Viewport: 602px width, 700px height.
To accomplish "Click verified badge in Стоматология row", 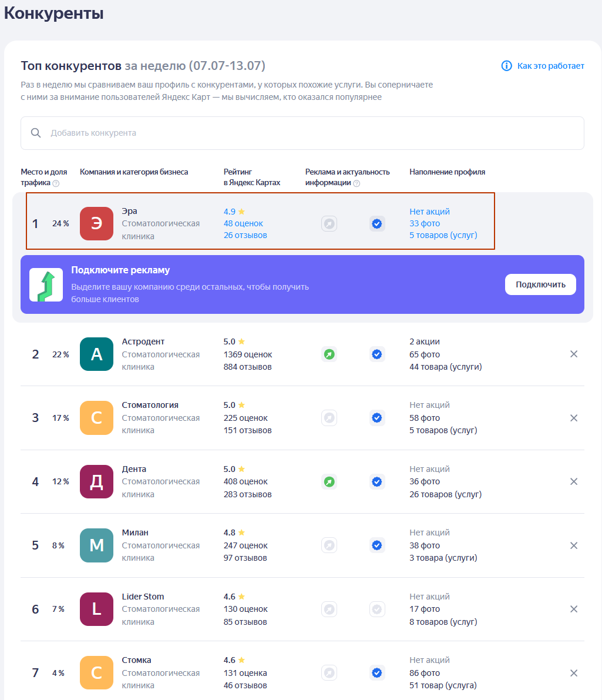I will point(377,418).
